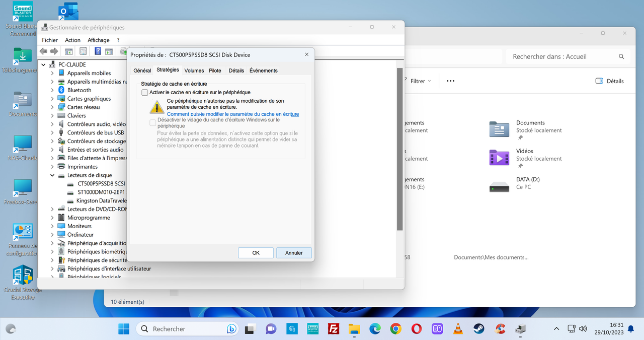
Task: Click the Annuler button
Action: (x=294, y=253)
